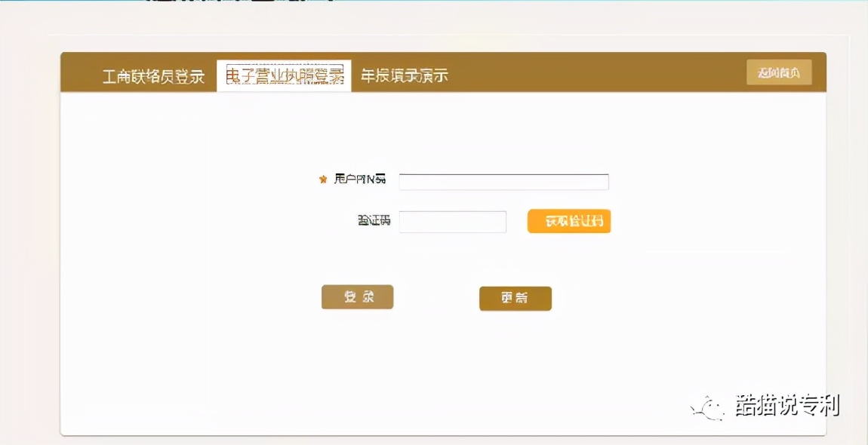Click the 验证码 verification code input box
Image resolution: width=868 pixels, height=445 pixels.
pos(453,221)
